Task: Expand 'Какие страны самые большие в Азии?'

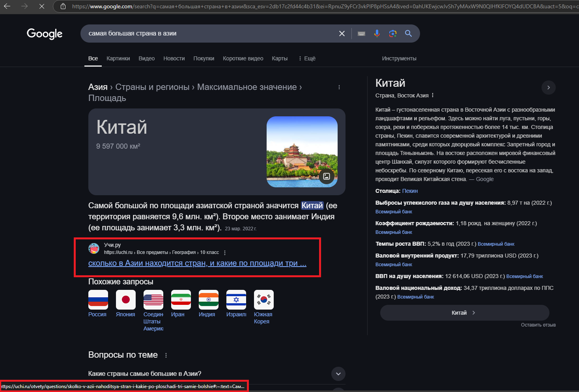Action: [338, 374]
